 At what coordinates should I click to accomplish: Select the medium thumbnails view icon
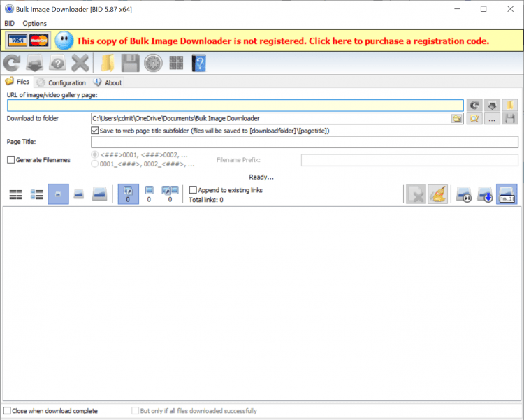point(79,194)
